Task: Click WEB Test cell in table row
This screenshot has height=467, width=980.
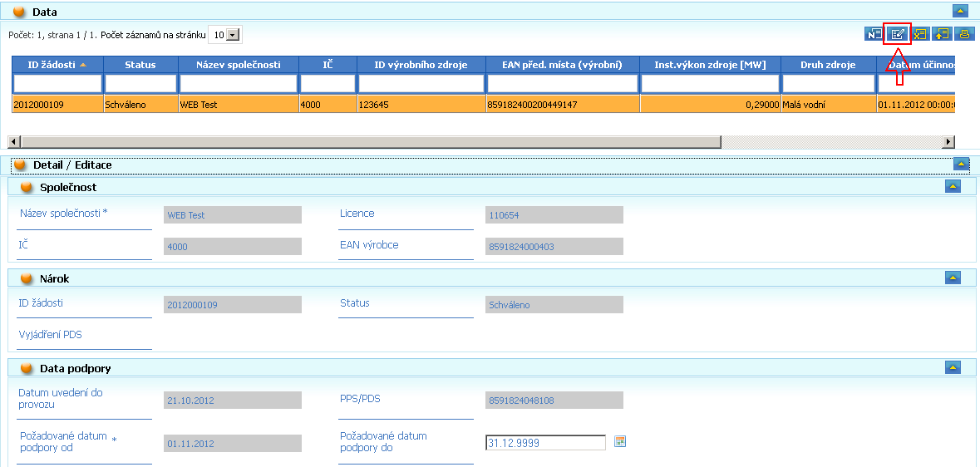Action: pos(238,105)
